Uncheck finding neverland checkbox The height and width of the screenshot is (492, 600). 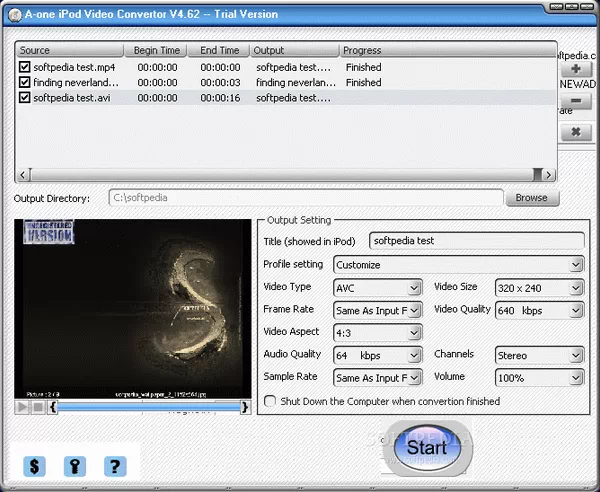24,82
